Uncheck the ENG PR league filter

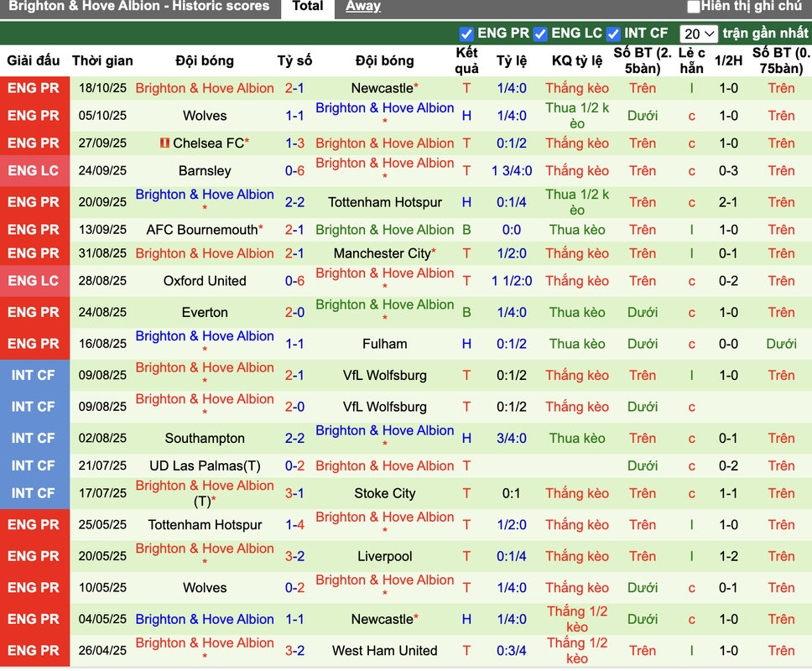tap(466, 34)
